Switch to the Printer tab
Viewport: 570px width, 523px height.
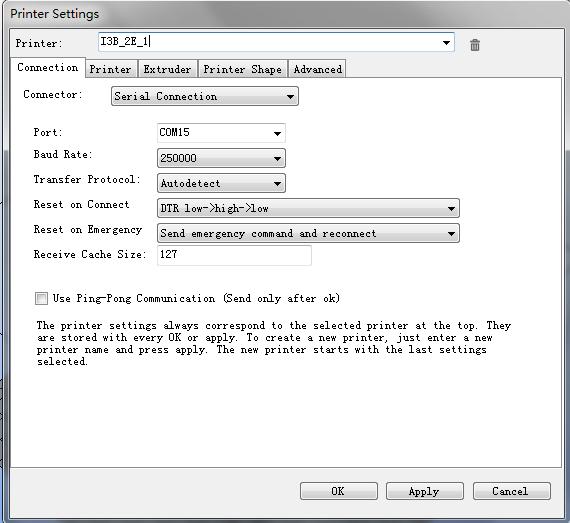coord(111,69)
